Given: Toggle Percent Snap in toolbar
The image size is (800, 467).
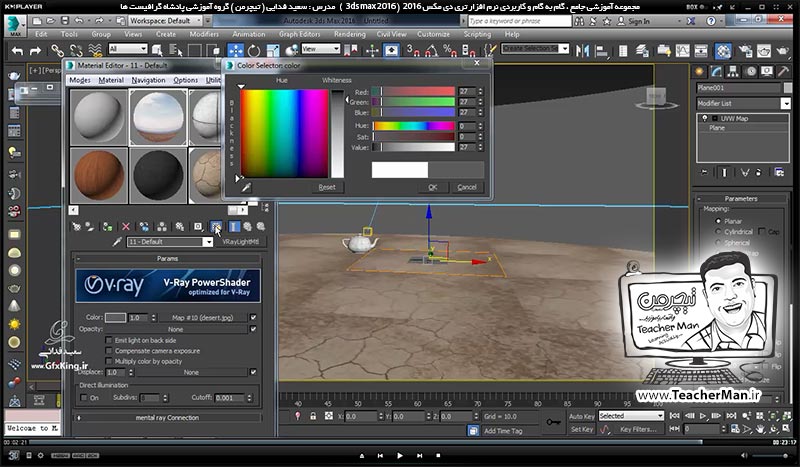Looking at the screenshot, I should point(449,50).
